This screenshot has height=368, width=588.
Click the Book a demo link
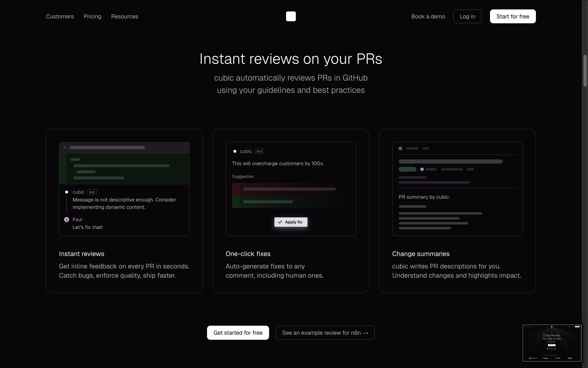click(428, 16)
